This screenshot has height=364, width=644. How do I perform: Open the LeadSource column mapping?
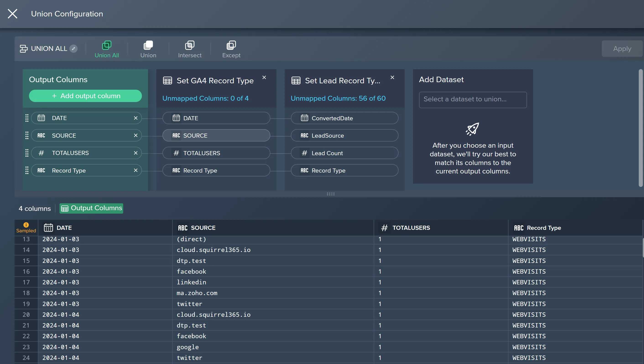[344, 135]
